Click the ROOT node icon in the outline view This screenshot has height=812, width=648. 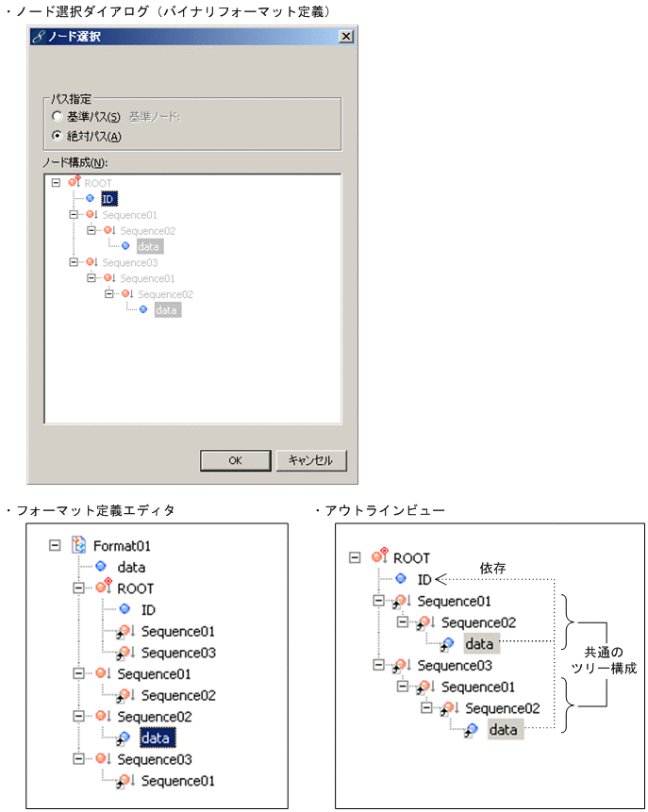pyautogui.click(x=378, y=556)
